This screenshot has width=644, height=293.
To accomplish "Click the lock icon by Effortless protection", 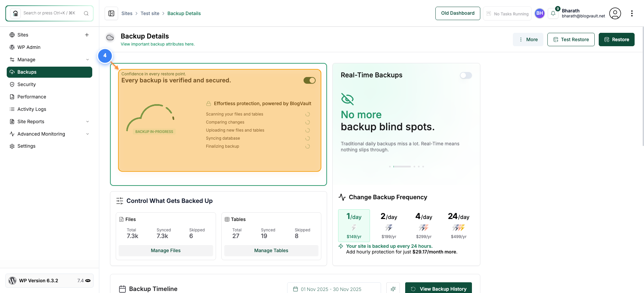I will tap(209, 103).
